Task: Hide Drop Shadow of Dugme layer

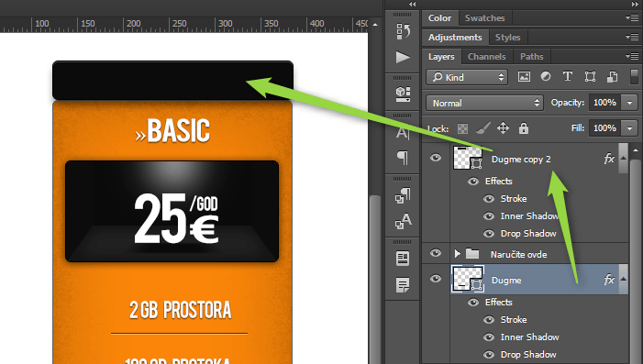Action: click(x=488, y=355)
